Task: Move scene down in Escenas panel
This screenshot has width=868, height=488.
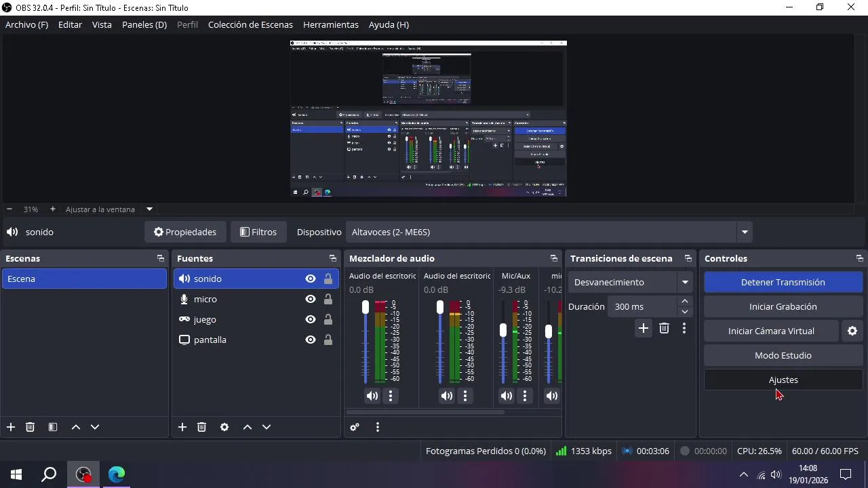Action: click(95, 427)
